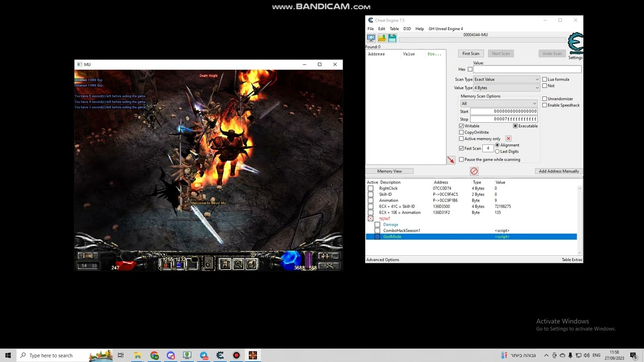644x362 pixels.
Task: Open the GH Unreal Engine 4 menu
Action: click(446, 29)
